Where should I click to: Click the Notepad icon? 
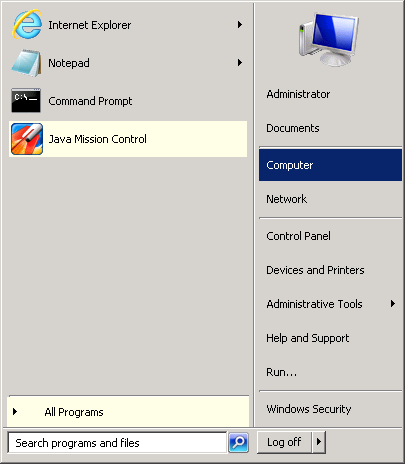coord(27,63)
